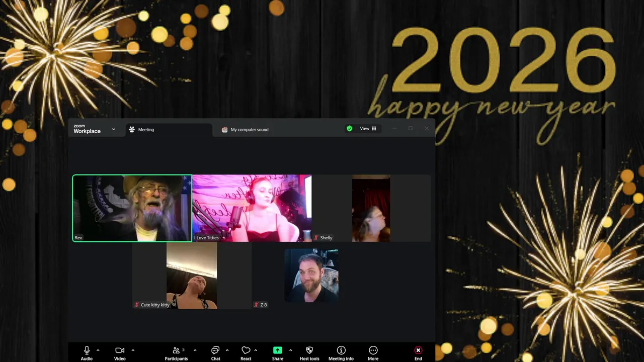Click muted mic icon beside Shelly

[316, 238]
